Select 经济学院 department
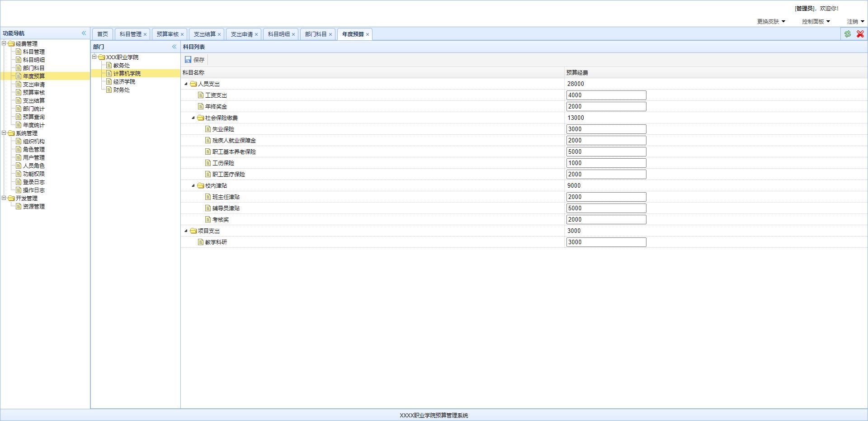 (124, 81)
